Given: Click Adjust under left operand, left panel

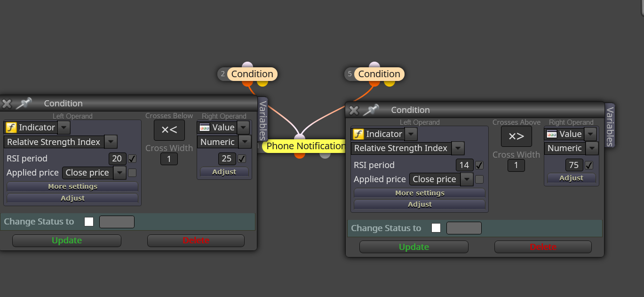Looking at the screenshot, I should 72,198.
